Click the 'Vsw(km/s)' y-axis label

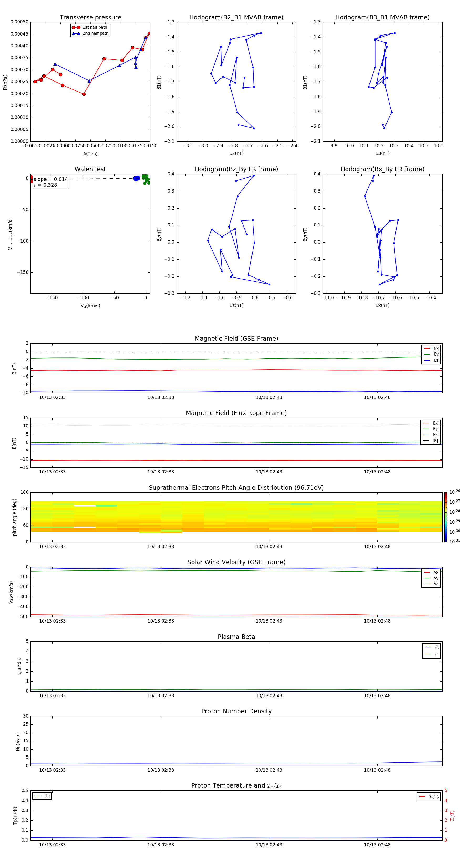pyautogui.click(x=11, y=592)
